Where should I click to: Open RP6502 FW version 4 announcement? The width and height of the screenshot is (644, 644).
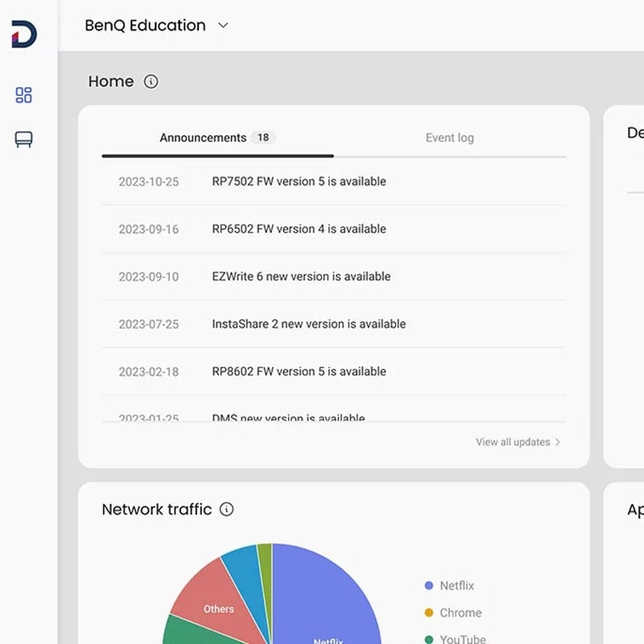pos(299,229)
